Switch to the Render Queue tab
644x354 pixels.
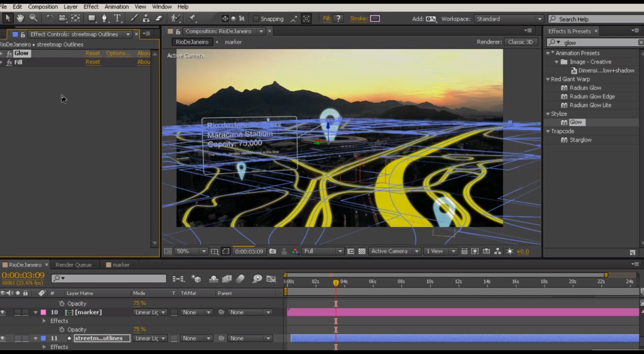pos(74,264)
